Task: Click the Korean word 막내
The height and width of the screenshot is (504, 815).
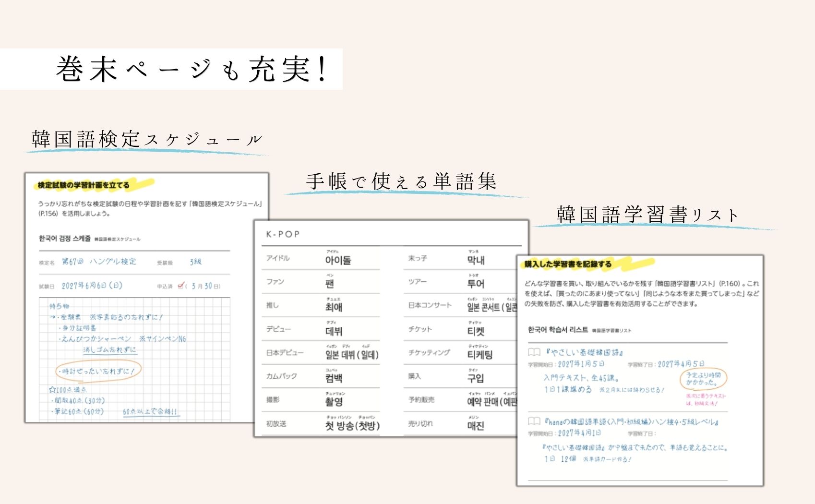Action: tap(476, 260)
